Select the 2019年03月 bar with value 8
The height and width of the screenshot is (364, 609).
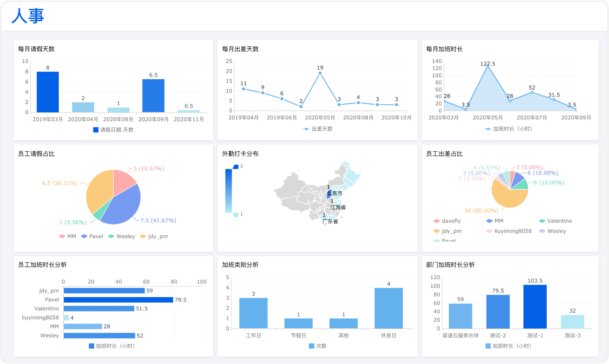tap(48, 92)
